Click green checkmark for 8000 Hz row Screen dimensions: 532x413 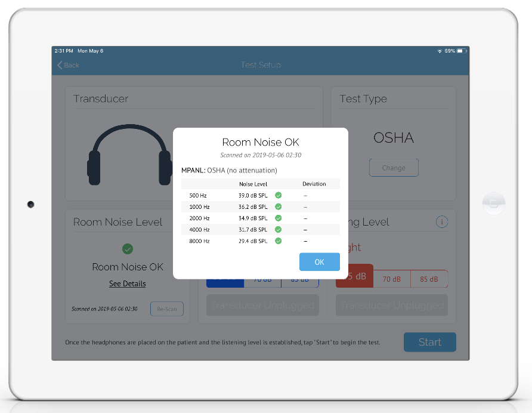[x=278, y=241]
